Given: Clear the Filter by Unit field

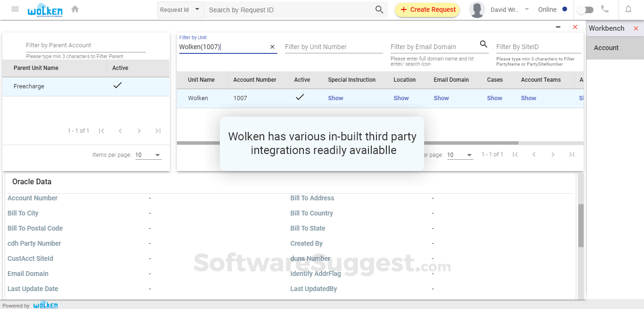Looking at the screenshot, I should point(272,47).
